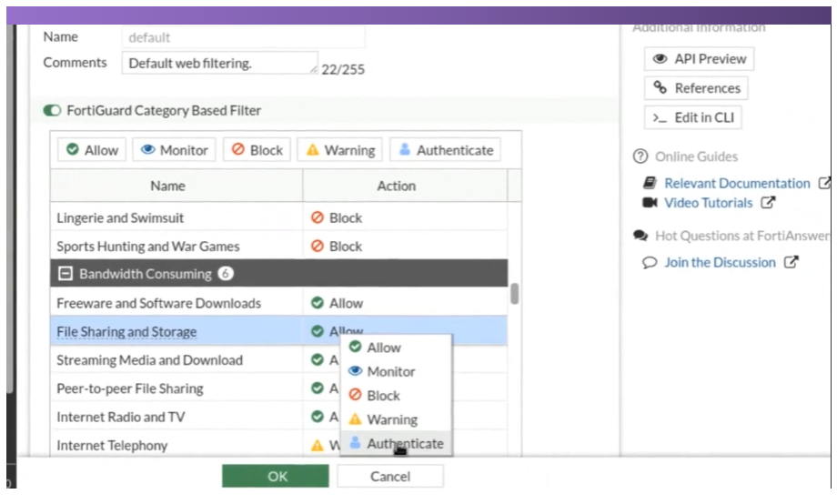837x504 pixels.
Task: Click Allow checkmark icon in Internet Radio row
Action: 318,416
